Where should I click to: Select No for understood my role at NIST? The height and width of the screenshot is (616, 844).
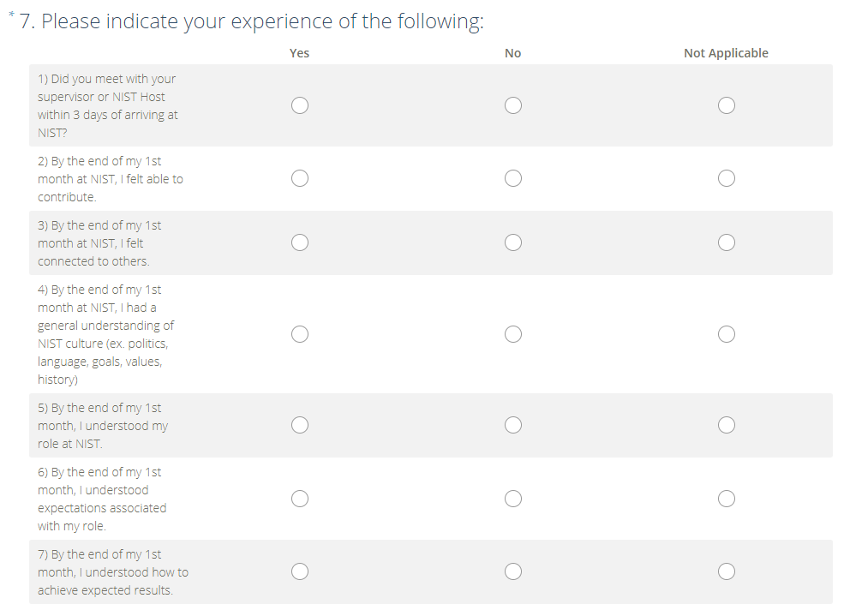513,425
